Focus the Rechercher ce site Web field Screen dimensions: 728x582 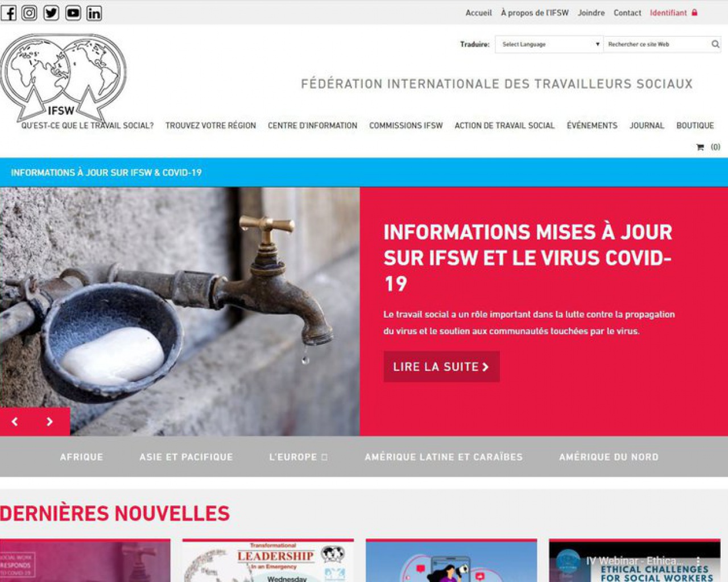[657, 44]
